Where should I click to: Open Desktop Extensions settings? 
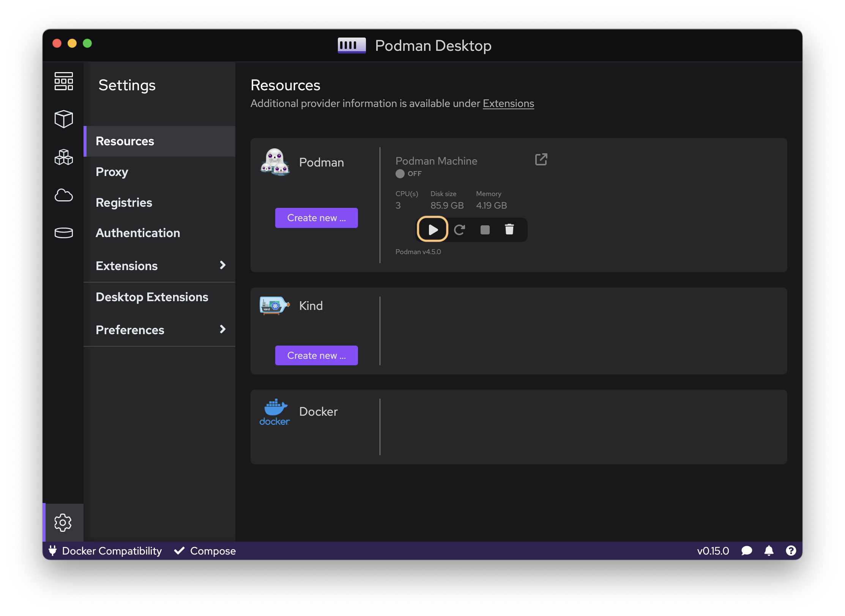(159, 297)
